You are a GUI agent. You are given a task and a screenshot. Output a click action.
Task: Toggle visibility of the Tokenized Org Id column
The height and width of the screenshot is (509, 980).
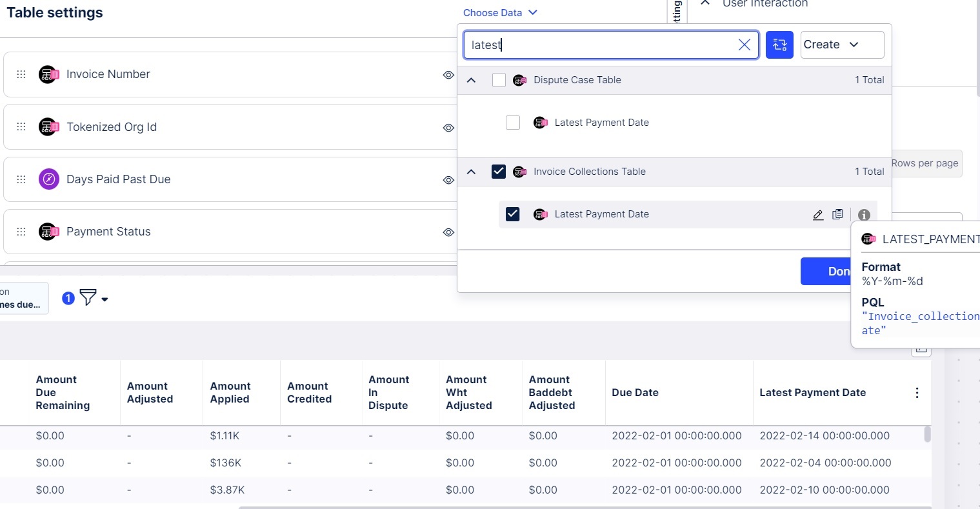[448, 128]
